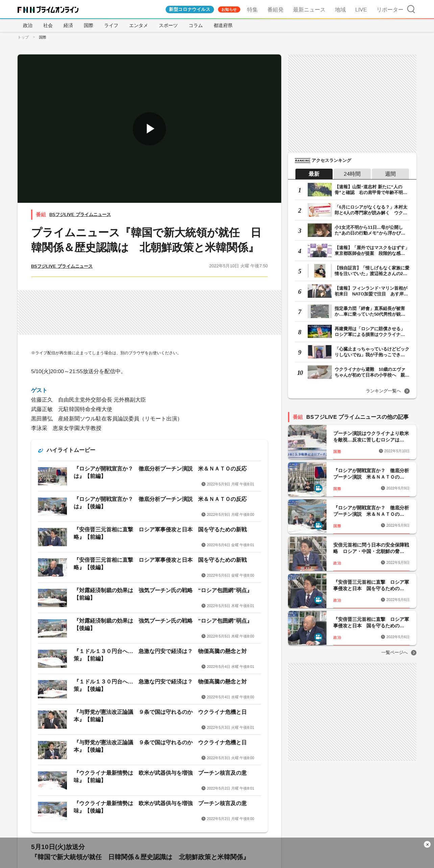Open related card 安倍元首相に問う日本の安全保障戦略

tap(352, 554)
